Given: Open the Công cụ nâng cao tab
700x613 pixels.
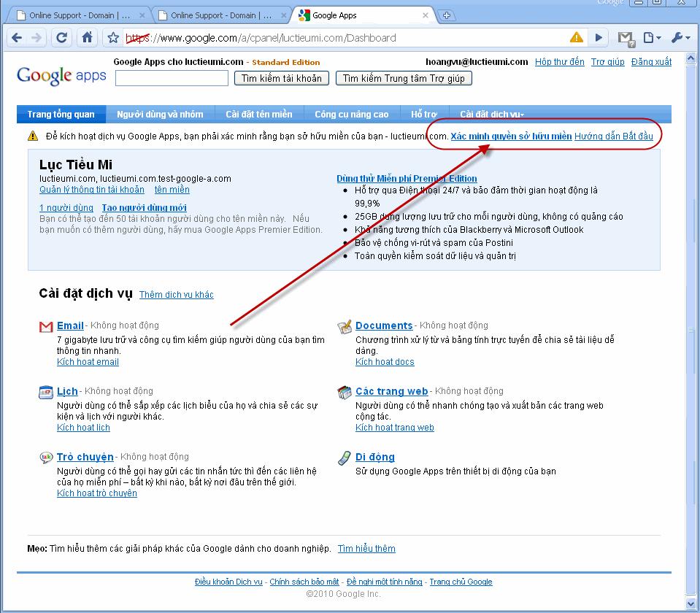Looking at the screenshot, I should [352, 115].
